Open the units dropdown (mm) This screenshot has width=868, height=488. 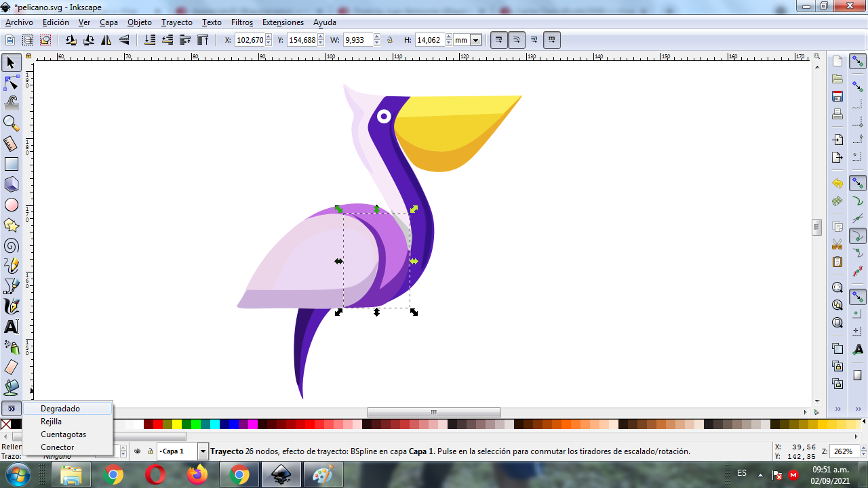(x=475, y=40)
